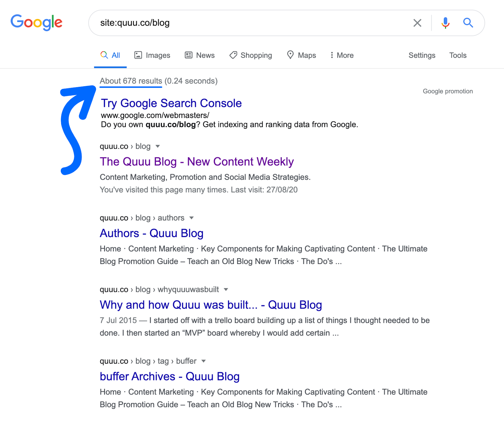Expand the dropdown arrow beside tag › buffer
This screenshot has width=504, height=421.
coord(203,361)
